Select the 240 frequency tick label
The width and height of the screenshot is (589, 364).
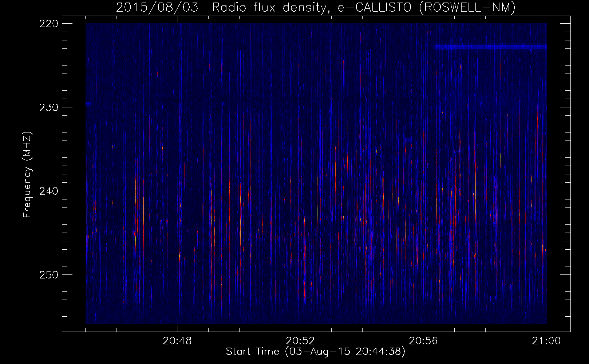tap(48, 191)
